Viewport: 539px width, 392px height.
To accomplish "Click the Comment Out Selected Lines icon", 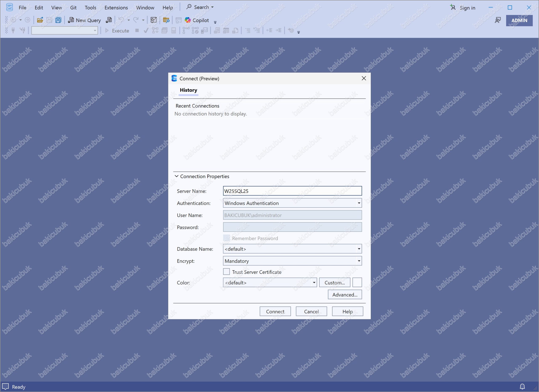I will point(248,30).
